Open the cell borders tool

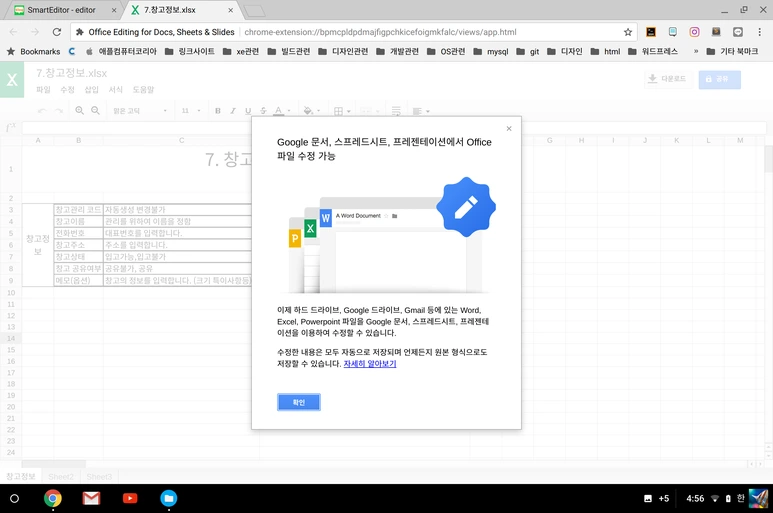(342, 111)
